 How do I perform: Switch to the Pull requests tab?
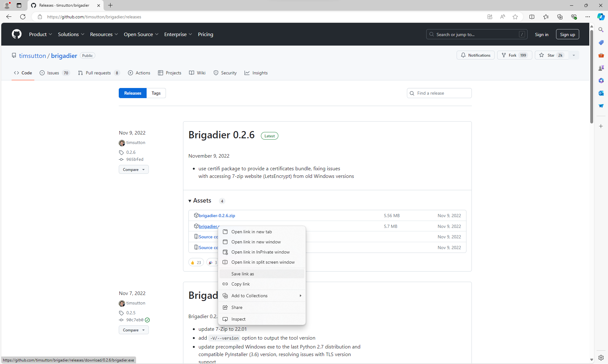pyautogui.click(x=99, y=73)
